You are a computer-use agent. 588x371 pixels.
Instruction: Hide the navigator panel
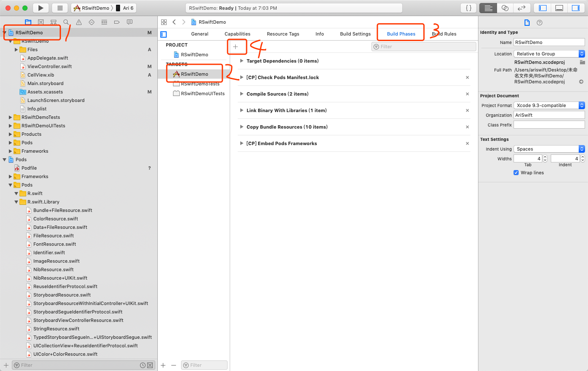[x=543, y=8]
